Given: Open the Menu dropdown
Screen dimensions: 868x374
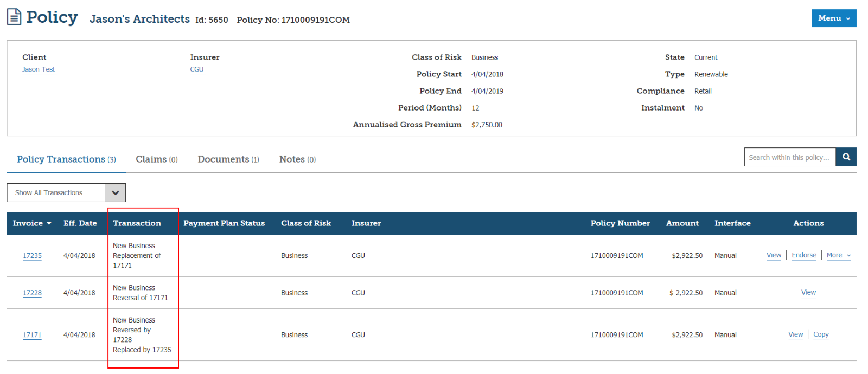Looking at the screenshot, I should (833, 18).
